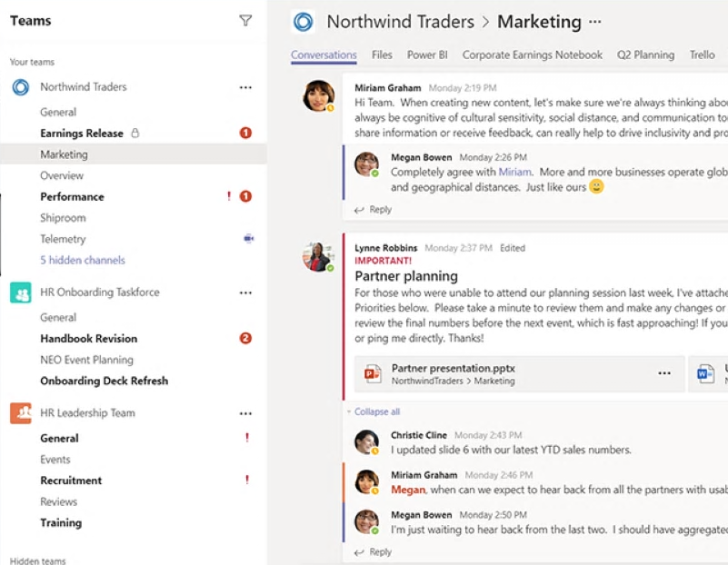The height and width of the screenshot is (565, 728).
Task: Open the Shiproom channel
Action: 63,218
